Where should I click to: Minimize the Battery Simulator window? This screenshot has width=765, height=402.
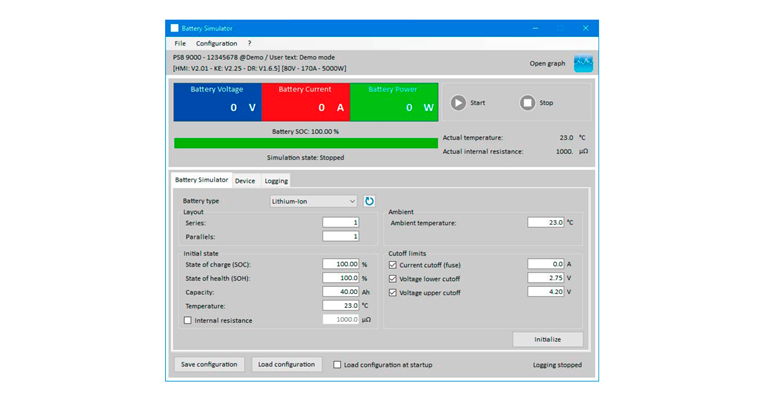pyautogui.click(x=535, y=28)
